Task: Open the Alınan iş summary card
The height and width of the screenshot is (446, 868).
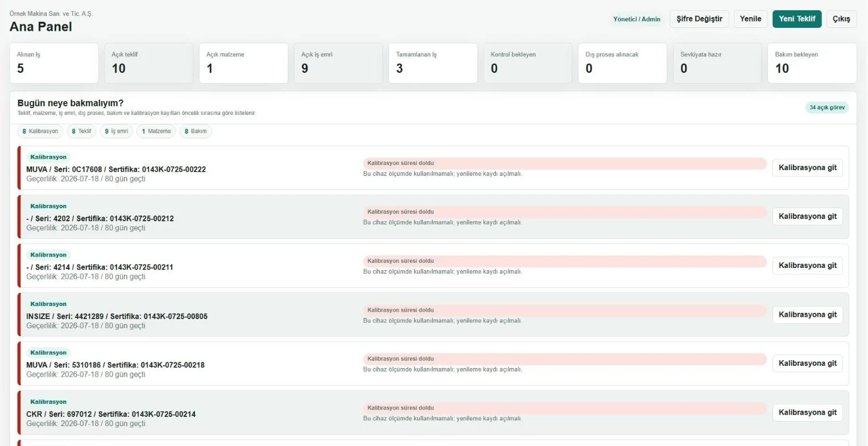Action: 54,63
